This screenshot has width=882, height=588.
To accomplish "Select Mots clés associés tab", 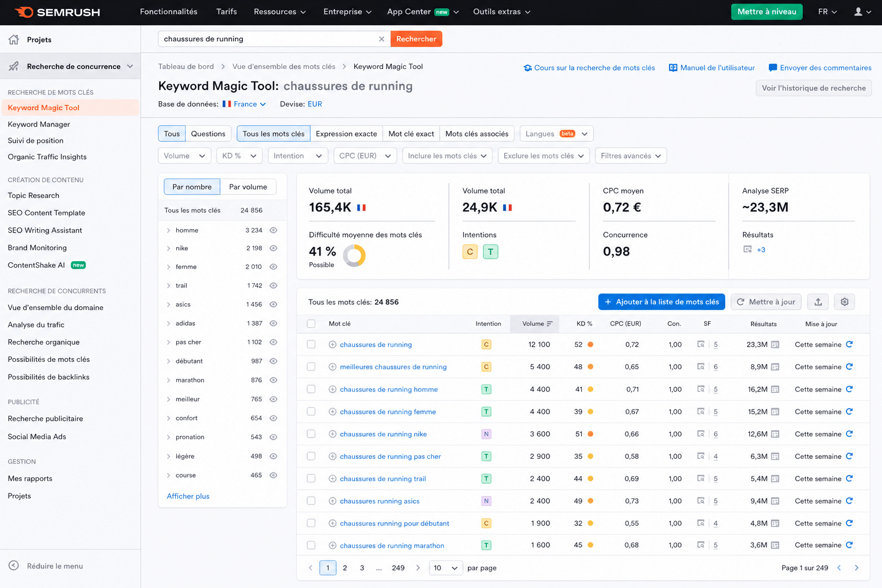I will (477, 134).
